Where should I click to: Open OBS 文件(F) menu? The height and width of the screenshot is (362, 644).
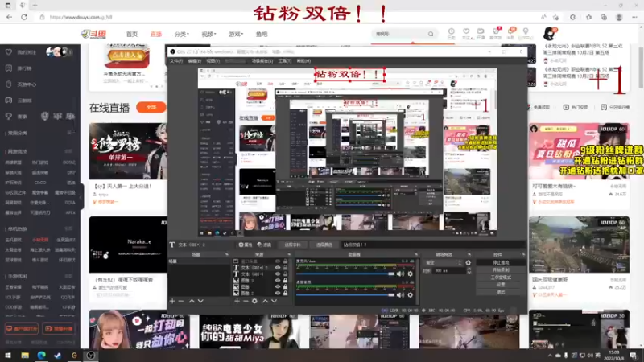pos(175,61)
